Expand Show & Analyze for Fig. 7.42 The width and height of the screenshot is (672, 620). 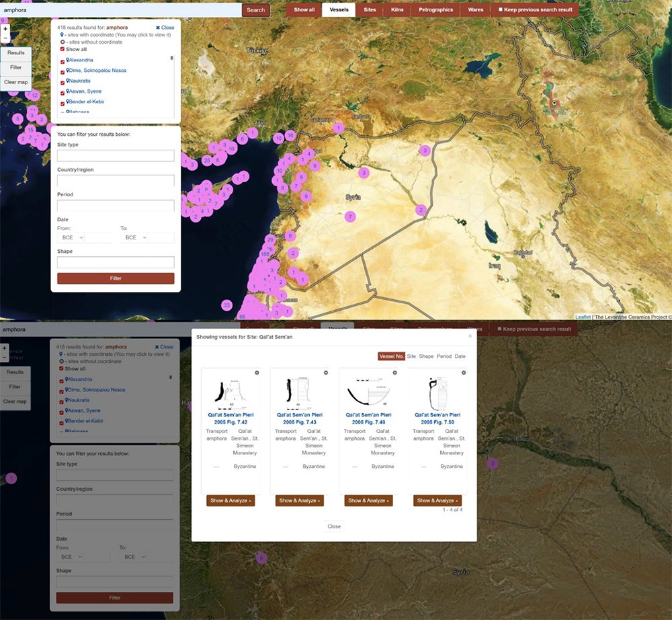[230, 500]
